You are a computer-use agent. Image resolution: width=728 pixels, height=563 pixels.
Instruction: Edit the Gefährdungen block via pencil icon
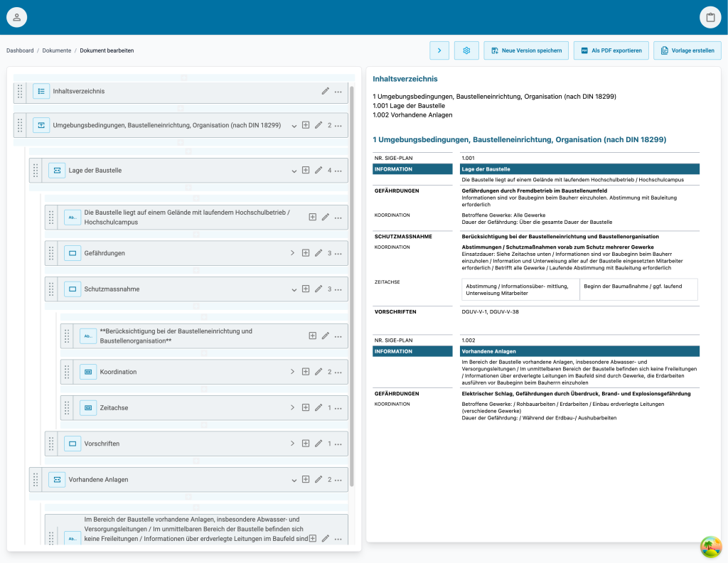[x=318, y=252]
